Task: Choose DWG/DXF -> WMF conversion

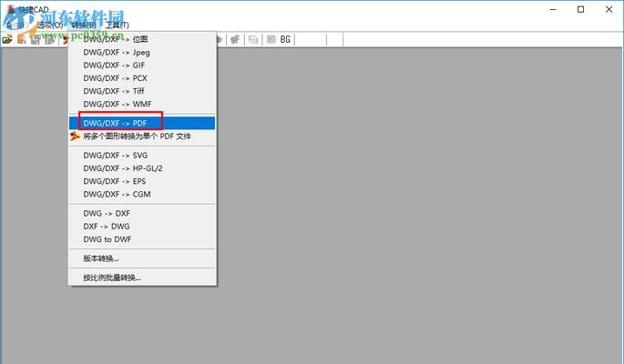Action: pyautogui.click(x=142, y=104)
